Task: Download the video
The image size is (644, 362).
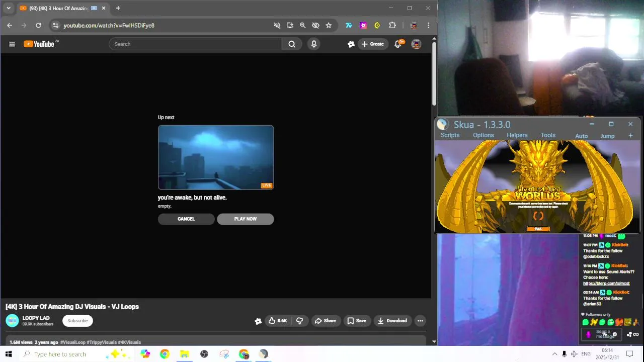Action: click(x=392, y=321)
